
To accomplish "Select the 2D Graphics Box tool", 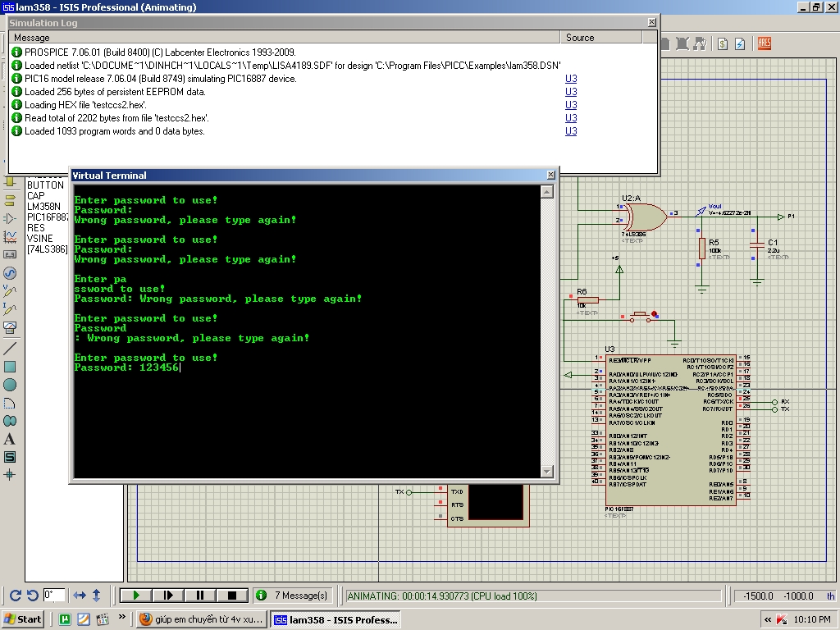I will (x=10, y=367).
